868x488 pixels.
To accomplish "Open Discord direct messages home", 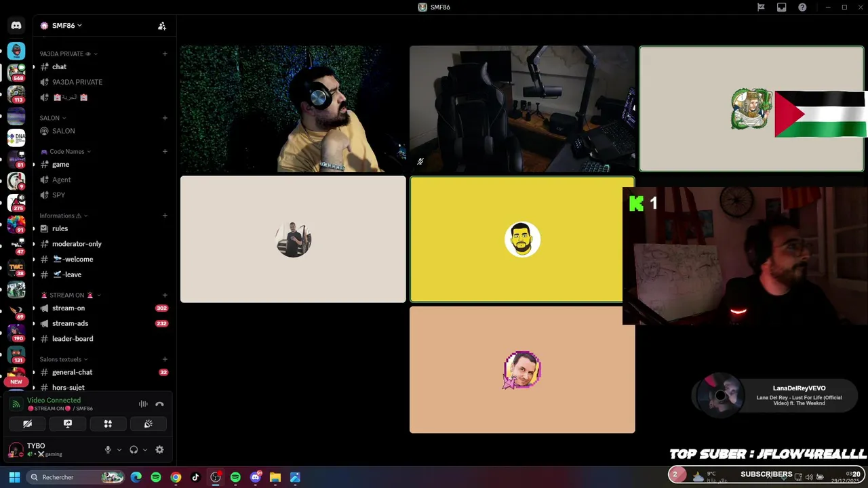I will coord(16,26).
